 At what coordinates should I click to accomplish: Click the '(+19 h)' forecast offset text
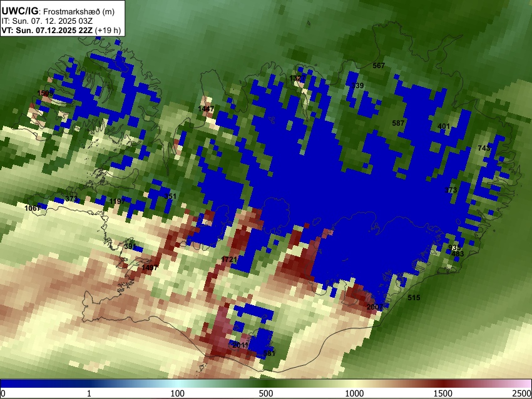[108, 30]
